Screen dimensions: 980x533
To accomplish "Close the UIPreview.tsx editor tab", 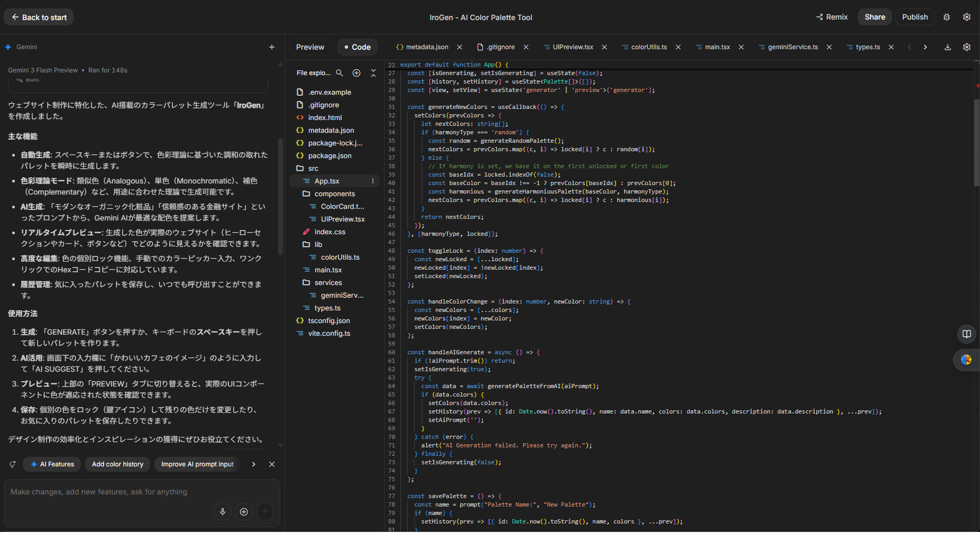I will 605,47.
